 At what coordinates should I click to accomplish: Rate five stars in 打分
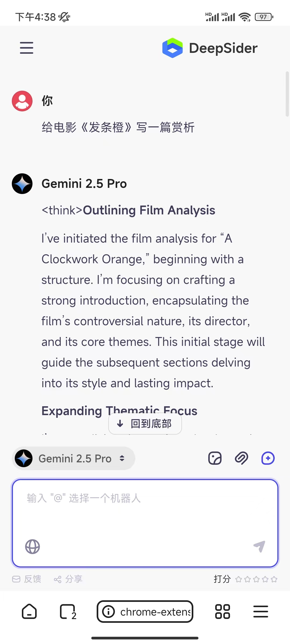[274, 579]
